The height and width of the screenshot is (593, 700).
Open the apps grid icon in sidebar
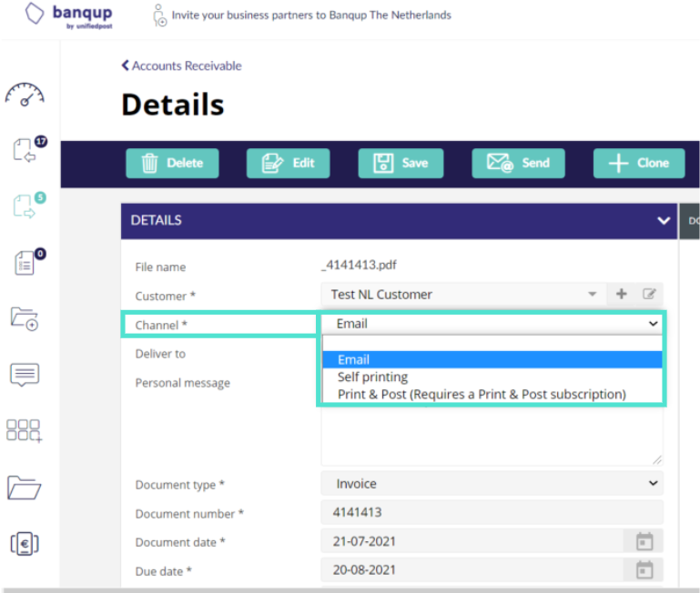coord(24,430)
